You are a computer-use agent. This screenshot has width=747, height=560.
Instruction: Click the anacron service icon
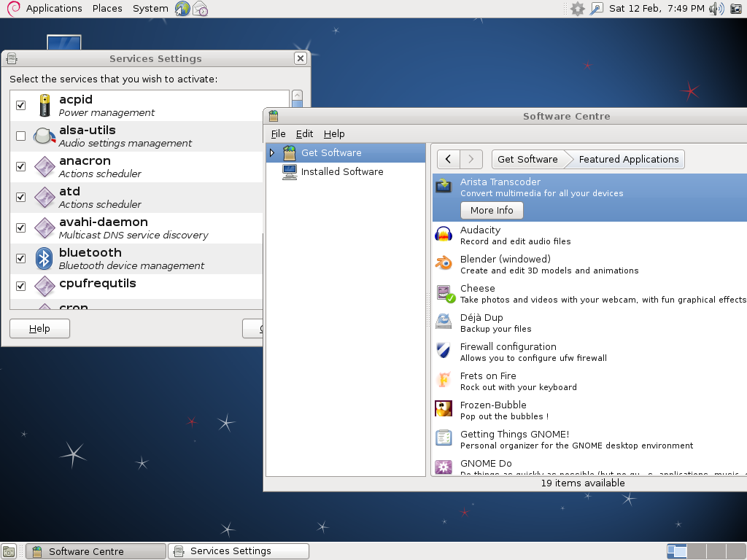click(44, 167)
